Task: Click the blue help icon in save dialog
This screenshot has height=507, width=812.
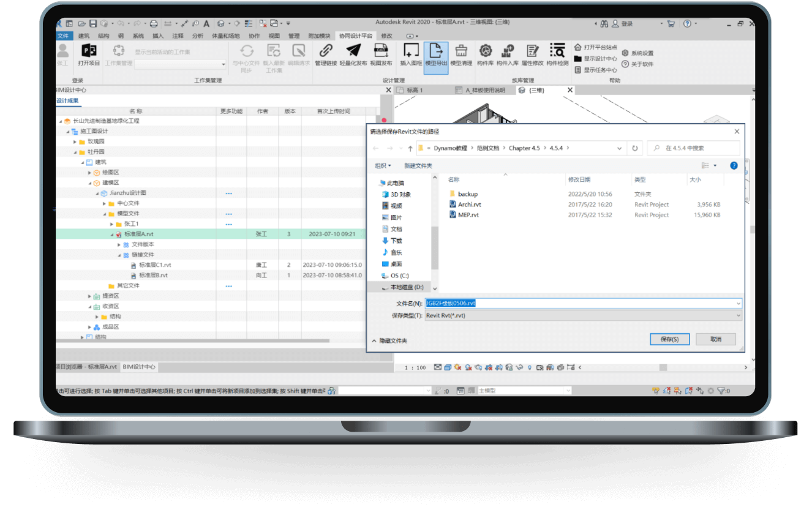Action: coord(734,165)
